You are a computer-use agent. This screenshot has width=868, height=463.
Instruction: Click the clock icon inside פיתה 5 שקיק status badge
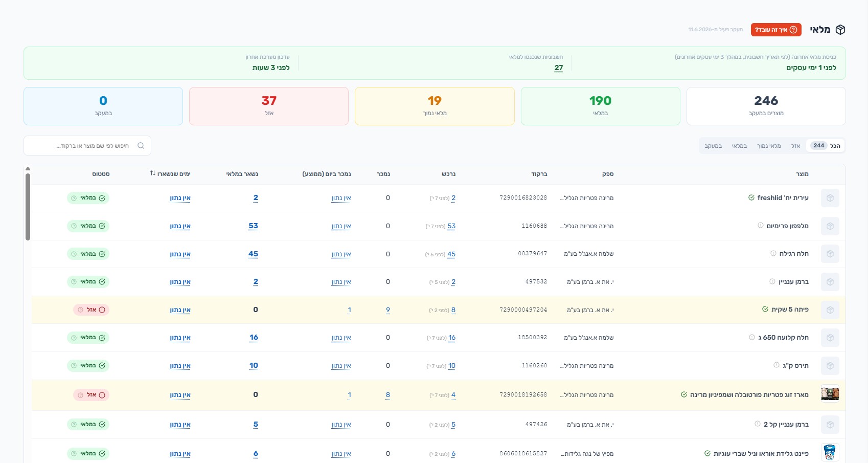tap(80, 310)
